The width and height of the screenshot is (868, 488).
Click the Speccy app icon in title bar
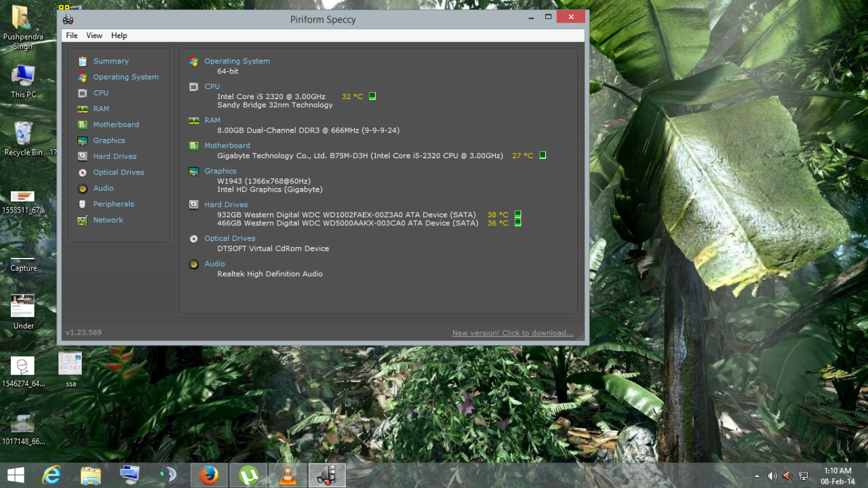click(x=68, y=19)
